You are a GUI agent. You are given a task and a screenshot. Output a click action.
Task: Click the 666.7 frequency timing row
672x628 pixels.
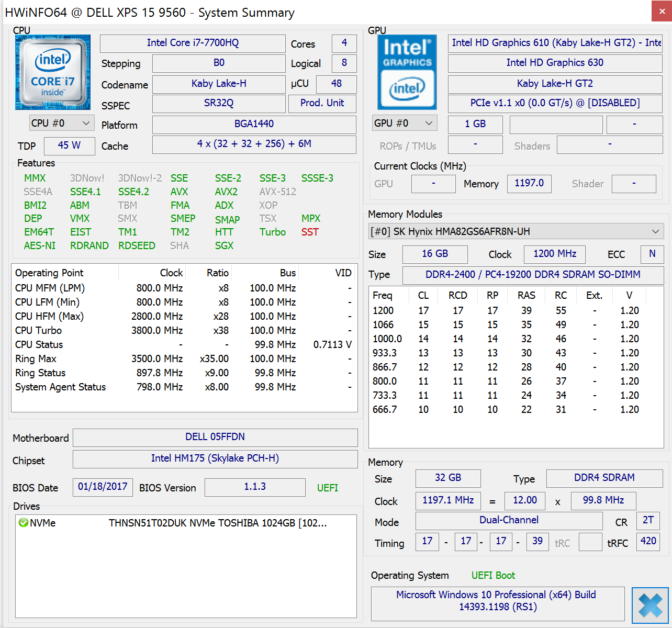click(x=516, y=409)
